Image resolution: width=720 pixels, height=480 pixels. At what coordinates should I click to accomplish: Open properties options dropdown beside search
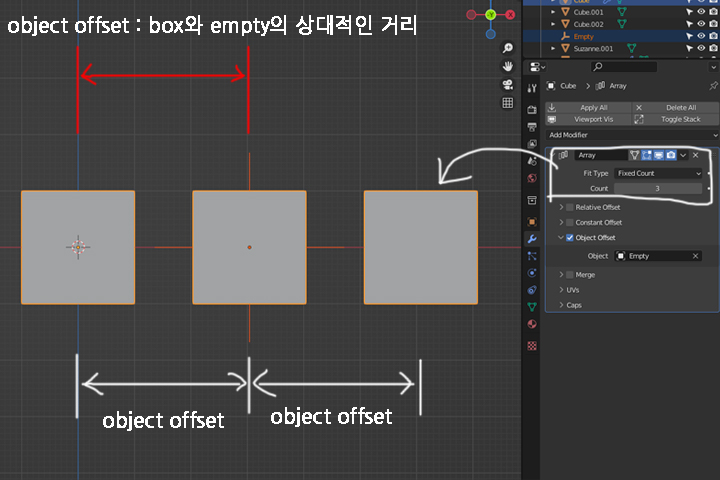[x=713, y=67]
